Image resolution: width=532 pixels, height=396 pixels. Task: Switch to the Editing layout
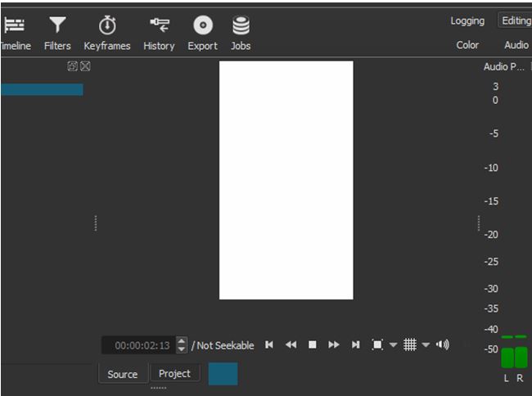coord(516,20)
